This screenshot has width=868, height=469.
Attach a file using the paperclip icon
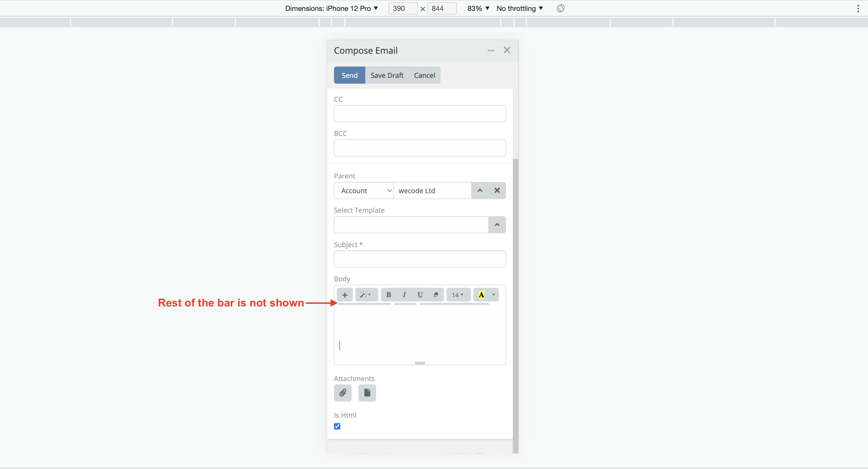pos(343,393)
